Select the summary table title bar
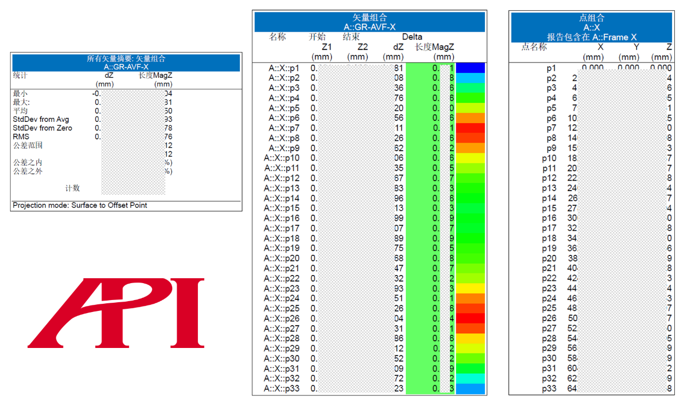682x402 pixels. (x=126, y=63)
